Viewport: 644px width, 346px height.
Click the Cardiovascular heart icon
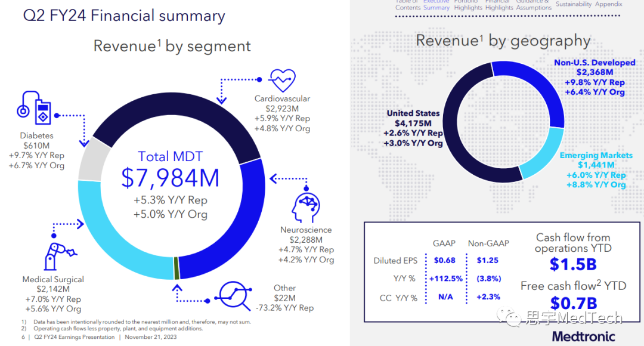(x=282, y=80)
